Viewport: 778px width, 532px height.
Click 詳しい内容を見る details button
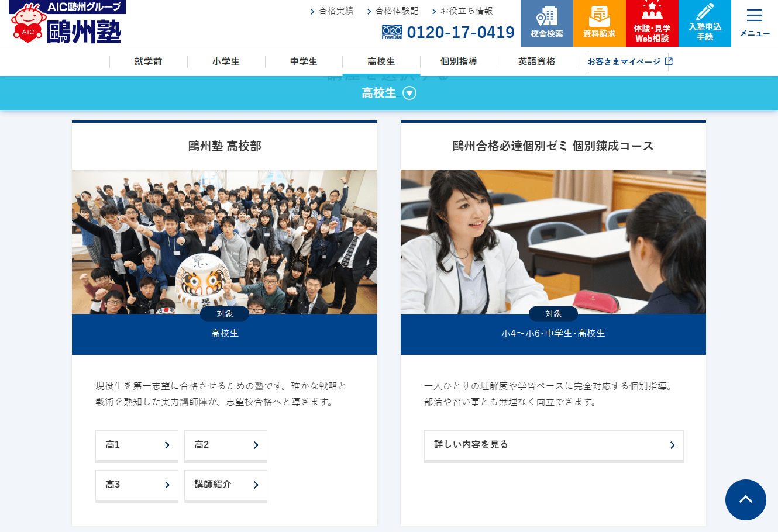point(553,445)
